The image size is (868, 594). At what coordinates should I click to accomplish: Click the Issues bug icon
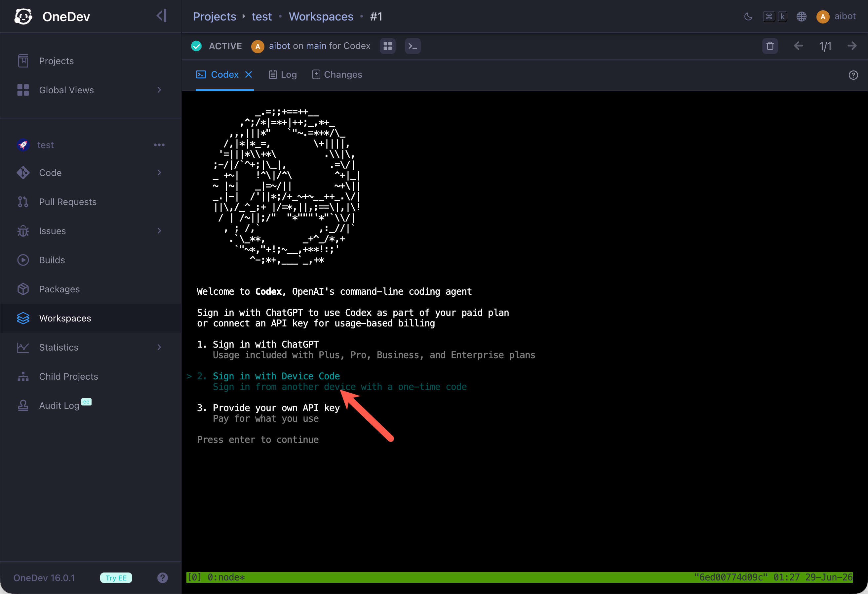tap(23, 231)
